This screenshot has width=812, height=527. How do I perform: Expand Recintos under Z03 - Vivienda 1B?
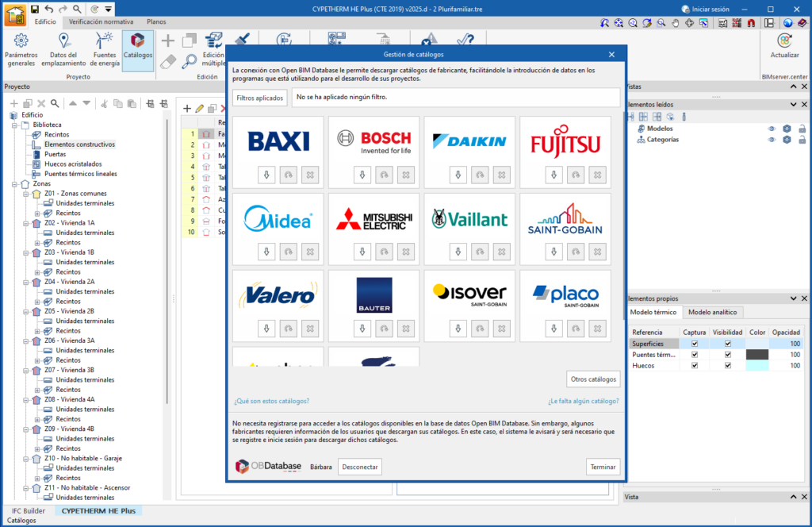pos(36,272)
